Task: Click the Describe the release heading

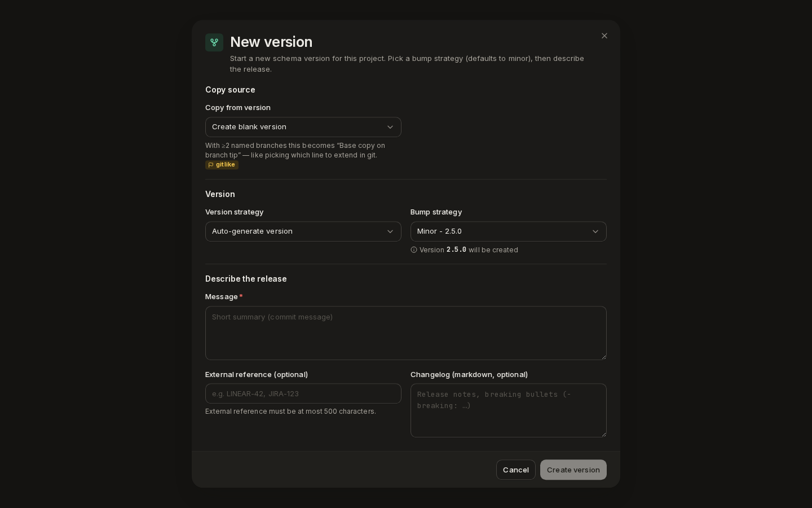Action: pyautogui.click(x=246, y=279)
